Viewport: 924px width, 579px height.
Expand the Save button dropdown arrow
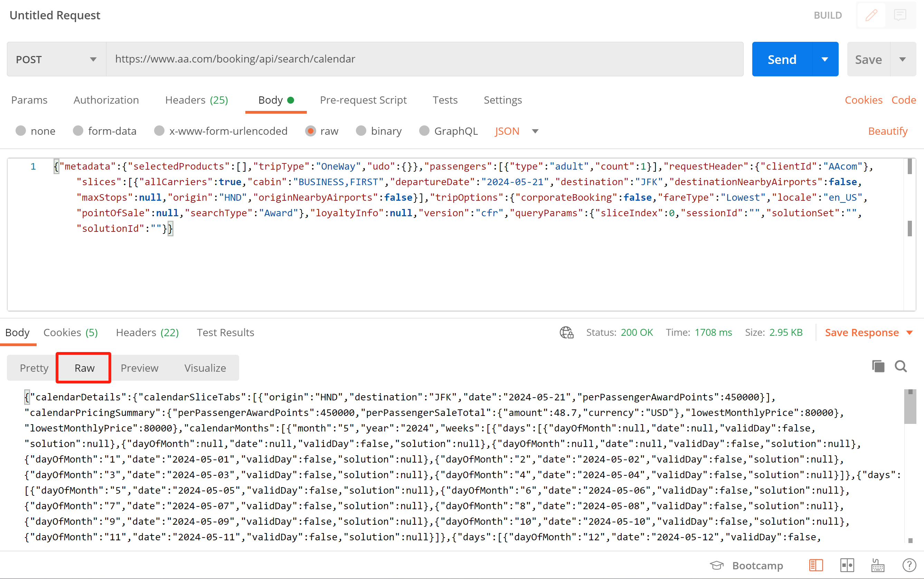tap(903, 59)
